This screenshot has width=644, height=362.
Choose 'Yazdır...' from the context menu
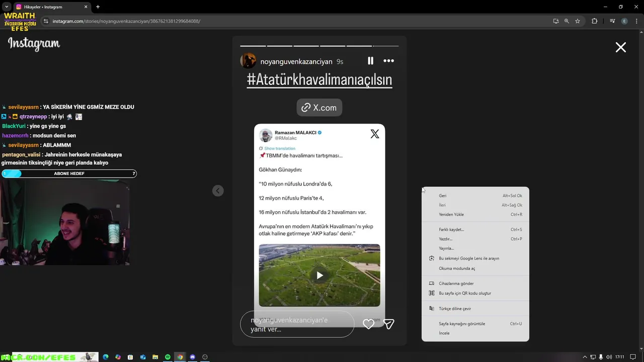point(475,239)
